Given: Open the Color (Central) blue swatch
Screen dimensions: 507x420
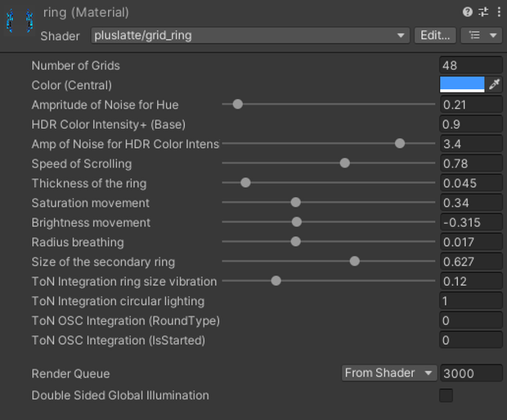Looking at the screenshot, I should (462, 84).
